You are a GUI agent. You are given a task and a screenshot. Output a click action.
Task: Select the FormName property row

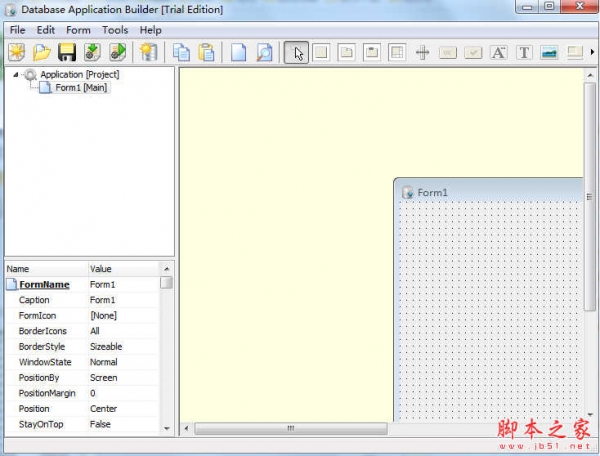click(82, 285)
